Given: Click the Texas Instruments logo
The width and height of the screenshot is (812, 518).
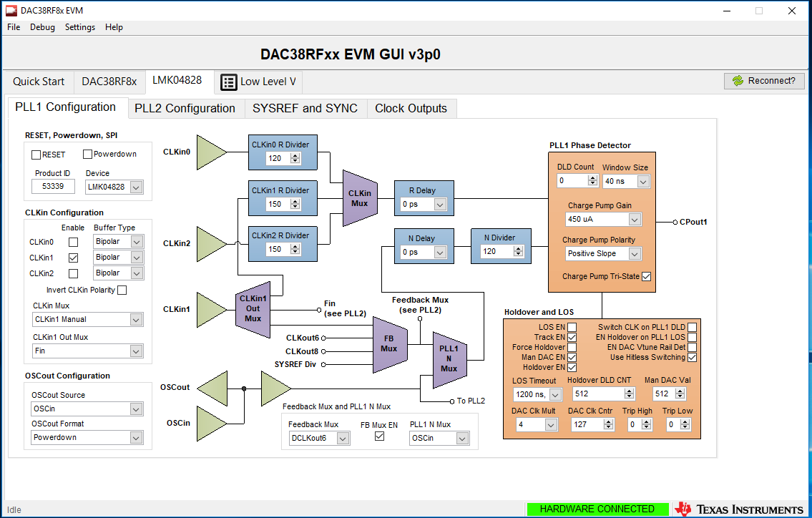Looking at the screenshot, I should (x=740, y=509).
